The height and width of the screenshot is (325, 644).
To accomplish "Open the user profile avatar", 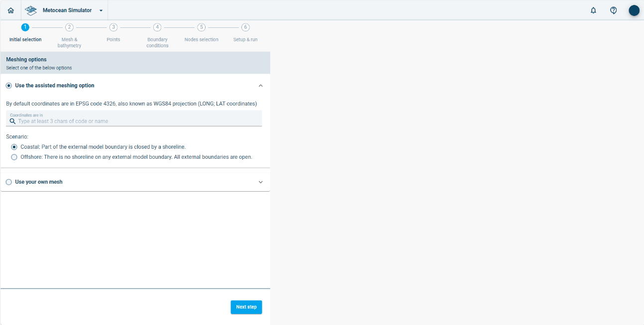I will (634, 10).
